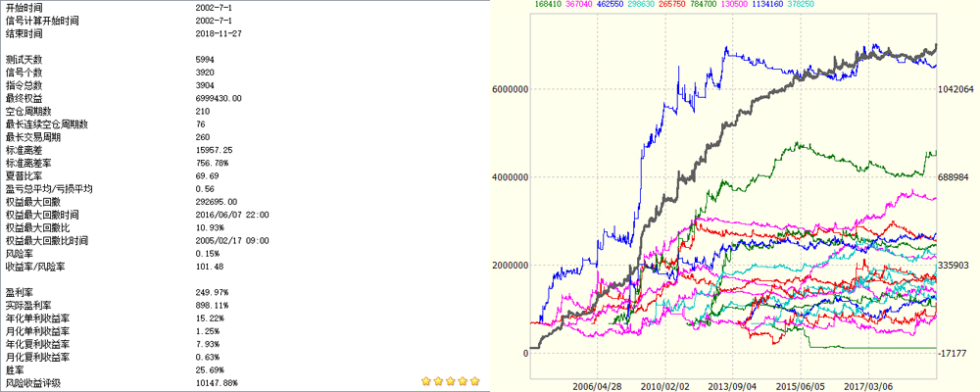The width and height of the screenshot is (980, 392).
Task: Click the first gold rating star
Action: pyautogui.click(x=426, y=381)
